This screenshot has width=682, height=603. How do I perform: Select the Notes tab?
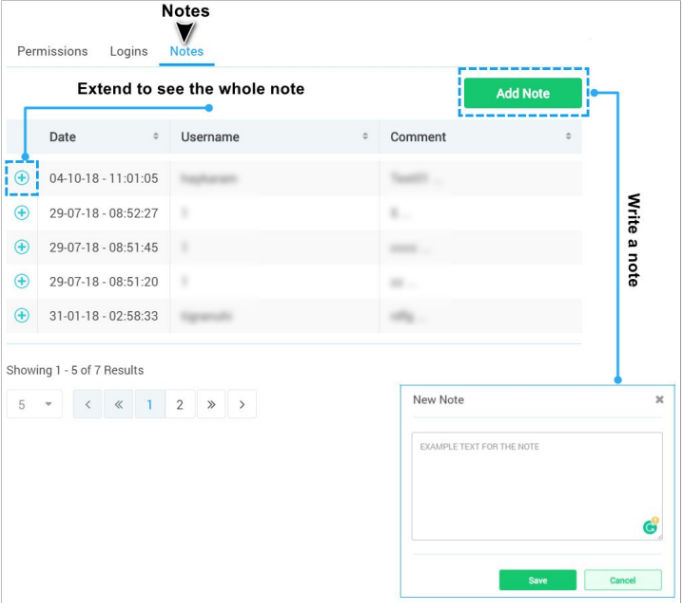[186, 51]
